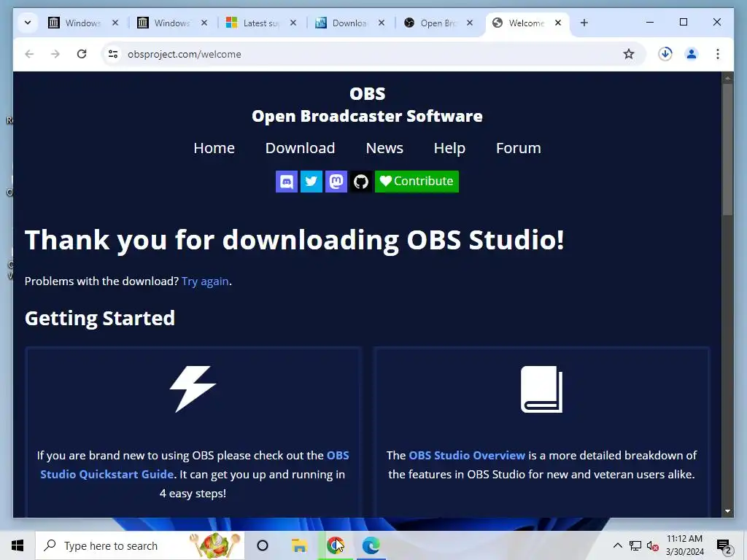Open the Chrome downloads icon
The image size is (747, 560).
665,54
